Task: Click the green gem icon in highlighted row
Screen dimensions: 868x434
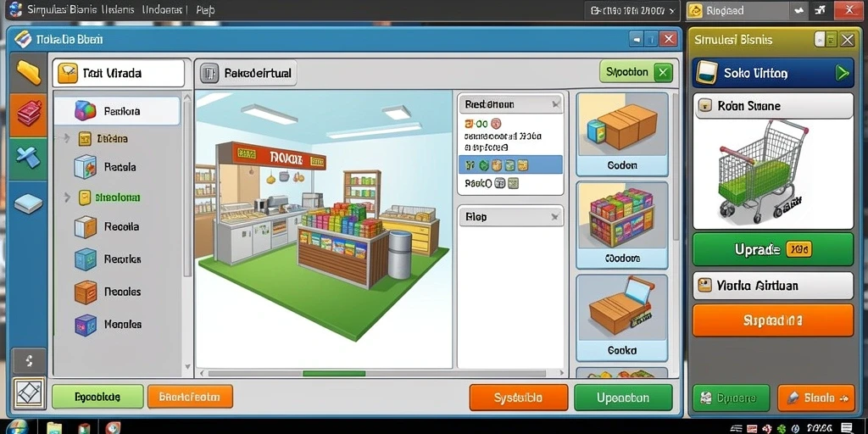Action: click(x=483, y=165)
